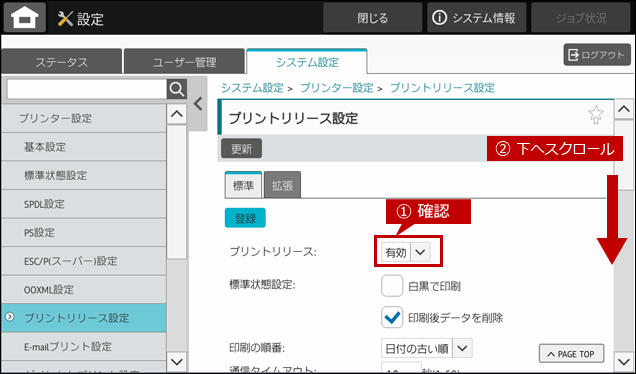Image resolution: width=636 pixels, height=374 pixels.
Task: Go to the home screen icon
Action: (x=25, y=18)
